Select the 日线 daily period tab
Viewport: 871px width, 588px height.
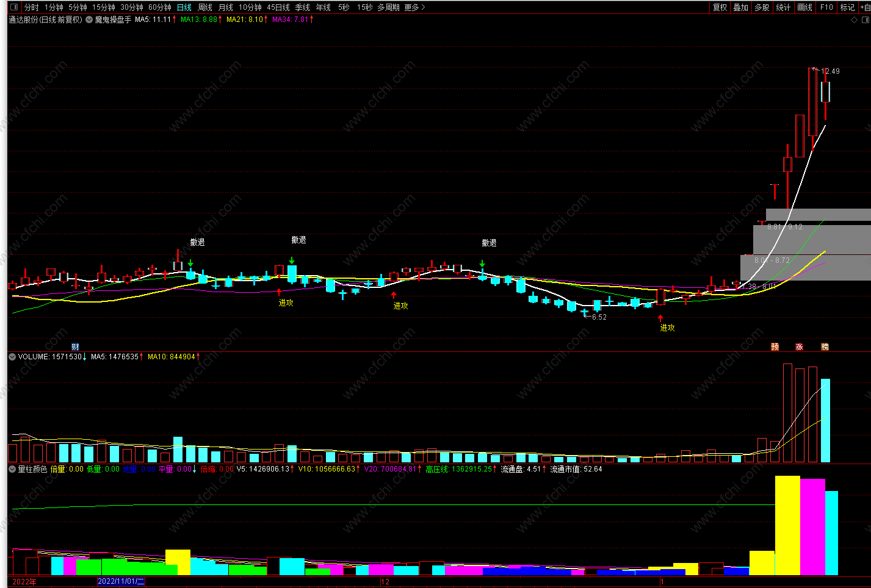(184, 7)
